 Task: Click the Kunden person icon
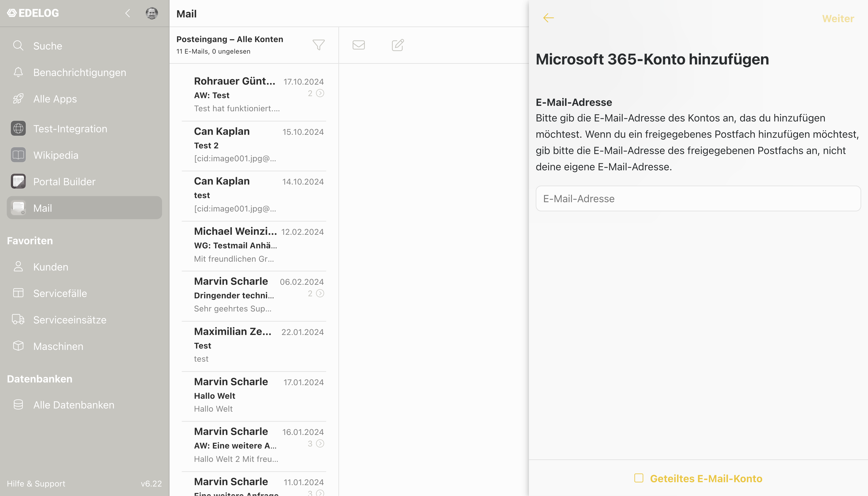coord(18,266)
